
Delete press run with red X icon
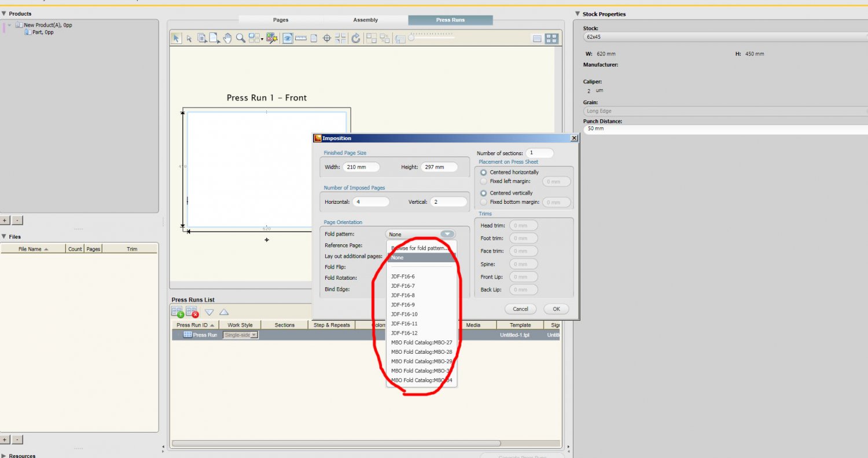193,312
